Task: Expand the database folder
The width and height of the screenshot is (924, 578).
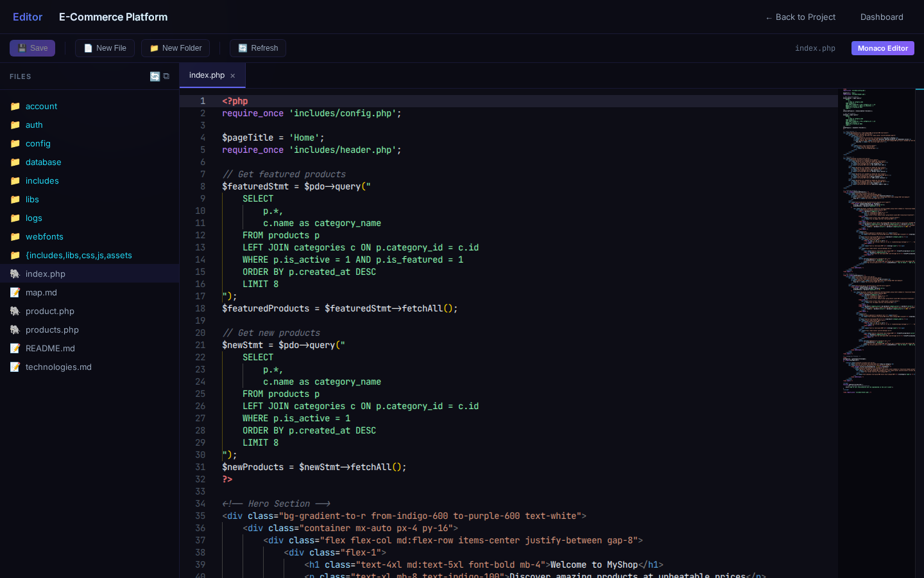Action: tap(44, 162)
